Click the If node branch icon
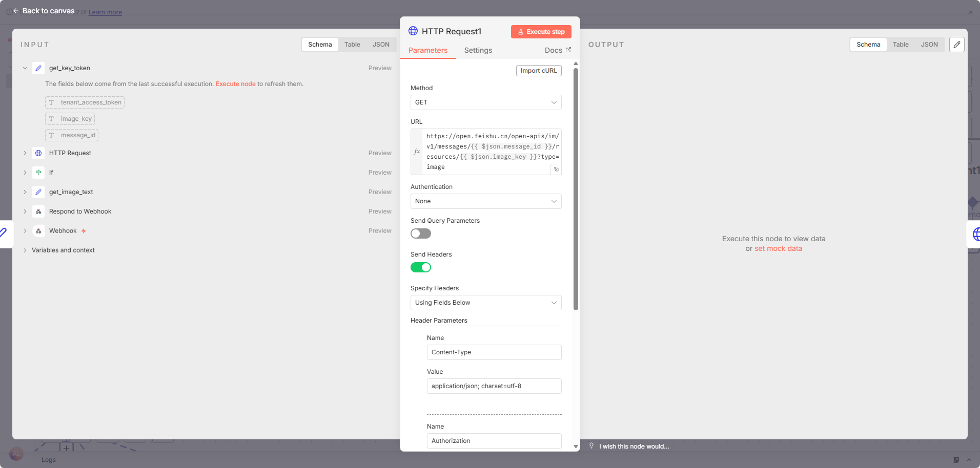Image resolution: width=980 pixels, height=468 pixels. tap(38, 173)
